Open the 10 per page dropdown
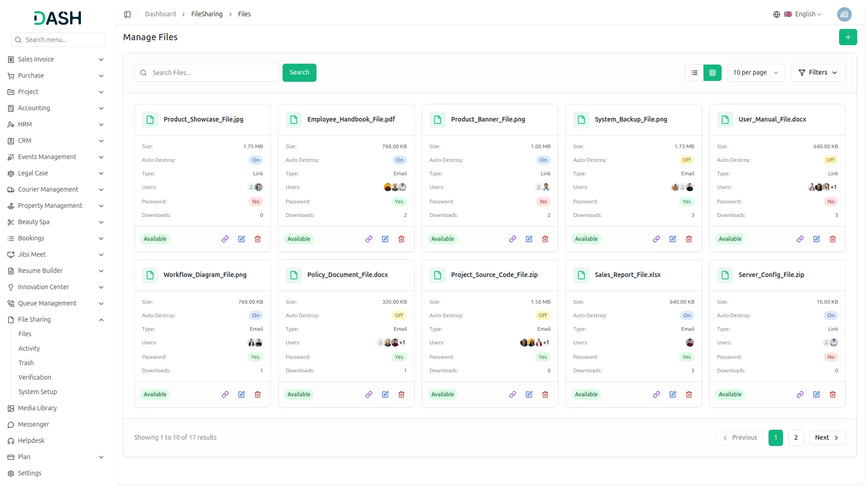This screenshot has height=488, width=868. (755, 72)
